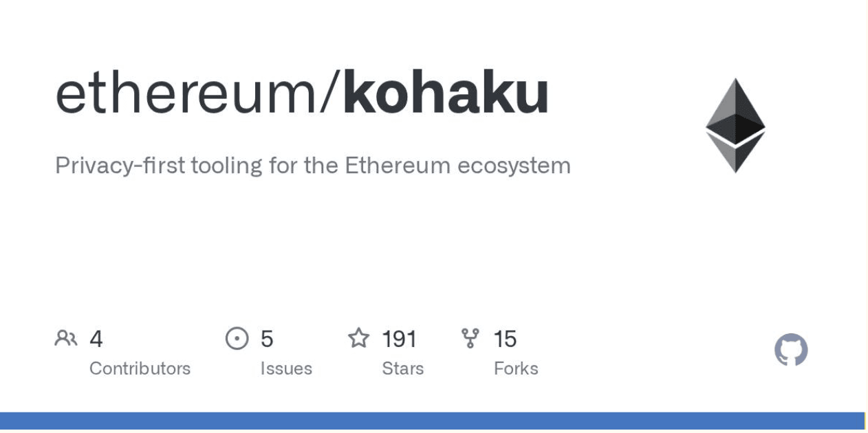Image resolution: width=868 pixels, height=433 pixels.
Task: Click the issues count 5
Action: 267,339
